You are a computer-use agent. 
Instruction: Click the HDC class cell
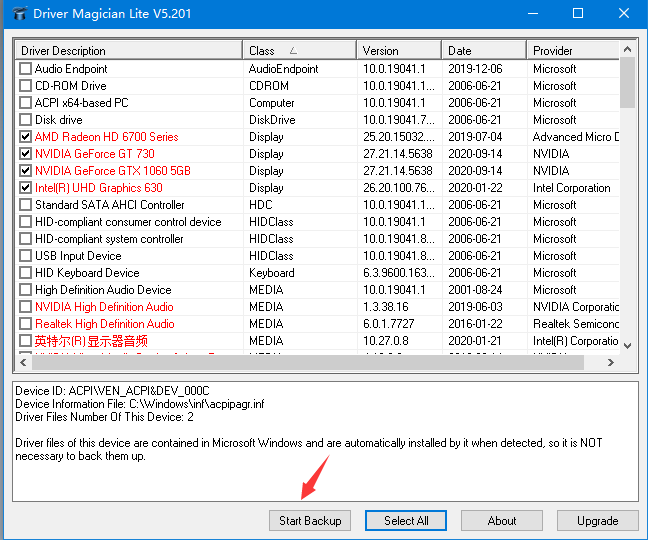(x=260, y=205)
